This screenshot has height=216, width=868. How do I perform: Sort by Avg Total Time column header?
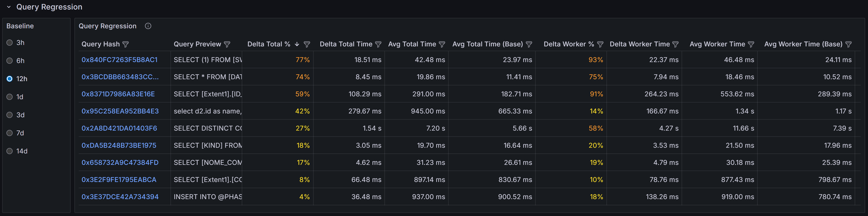point(412,44)
